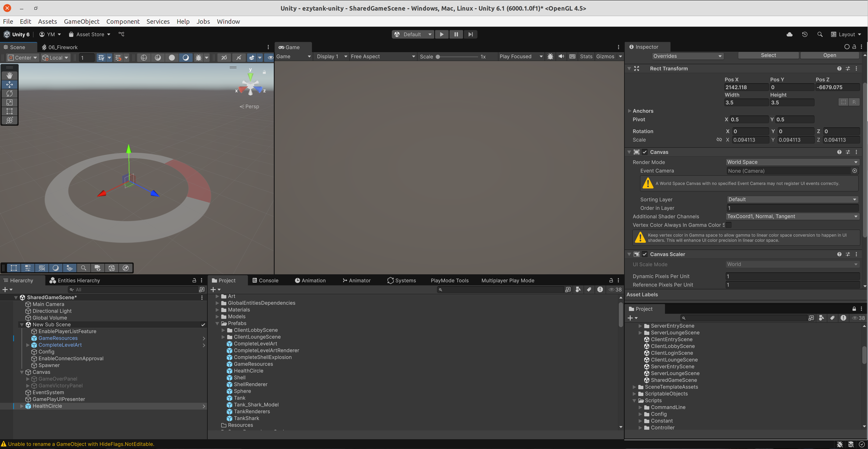Open the Render Mode dropdown showing World Space
This screenshot has height=449, width=868.
coord(792,162)
